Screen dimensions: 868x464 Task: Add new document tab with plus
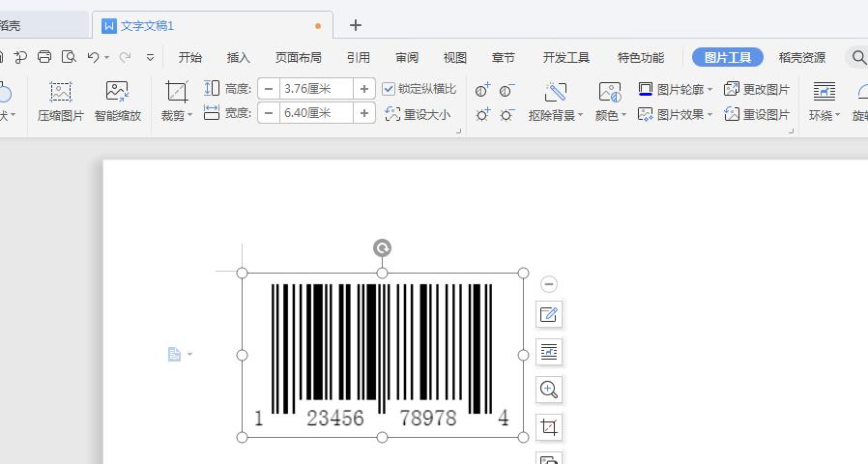point(356,25)
